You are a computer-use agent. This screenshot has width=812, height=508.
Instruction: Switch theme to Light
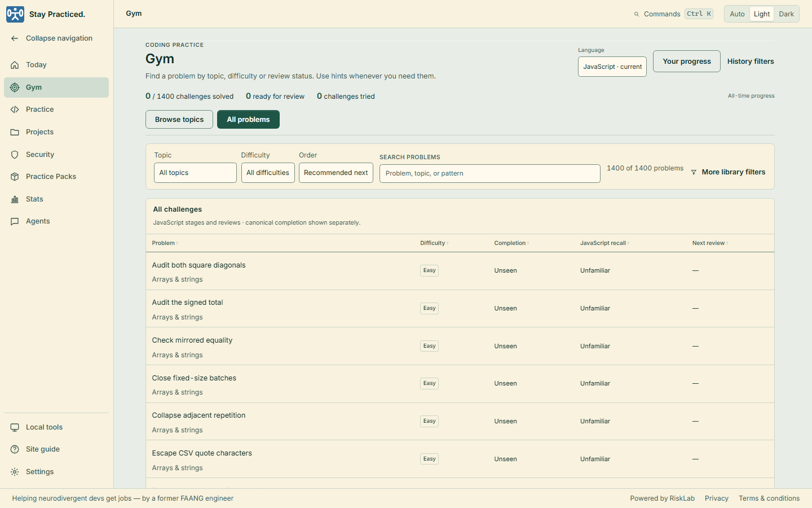762,14
